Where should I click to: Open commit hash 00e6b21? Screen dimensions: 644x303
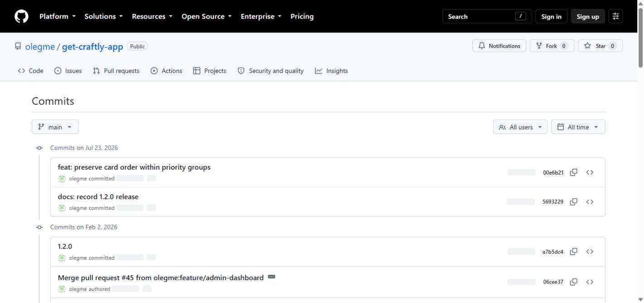tap(553, 172)
